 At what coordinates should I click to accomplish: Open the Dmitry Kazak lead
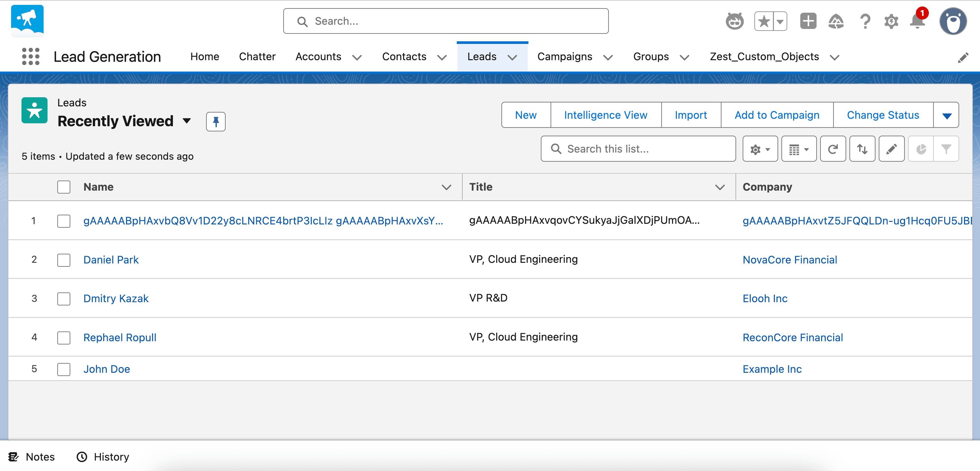click(116, 299)
